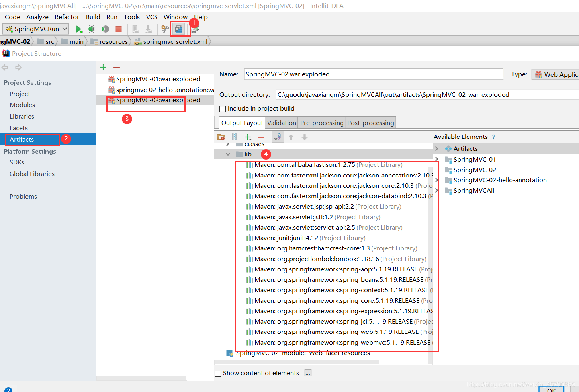The height and width of the screenshot is (392, 579).
Task: Select Maven fastjson:1.2.75 library row
Action: pos(324,165)
